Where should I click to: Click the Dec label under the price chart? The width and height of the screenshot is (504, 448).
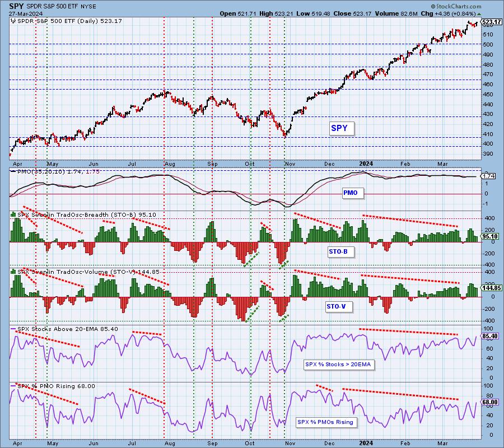coord(329,164)
